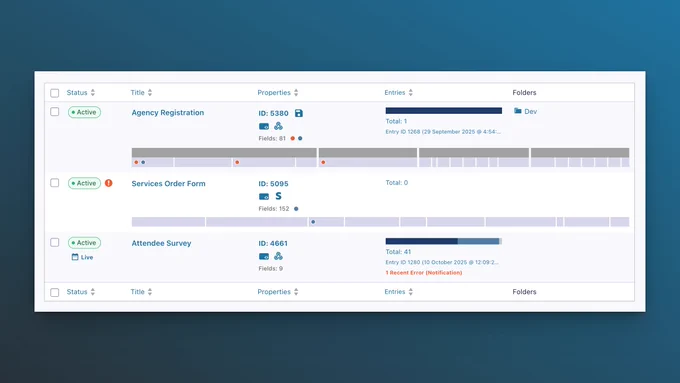Screen dimensions: 680x383
Task: Click the orange warning icon beside Services Order Form status
Action: tap(108, 183)
